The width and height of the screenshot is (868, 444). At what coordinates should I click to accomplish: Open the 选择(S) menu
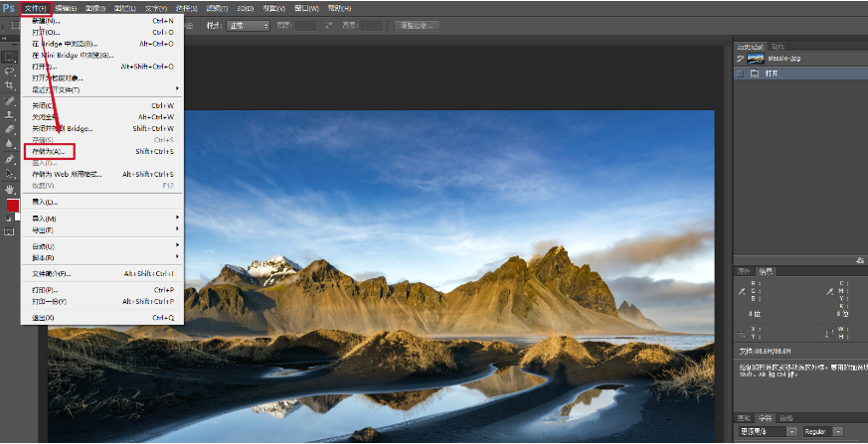click(x=187, y=8)
